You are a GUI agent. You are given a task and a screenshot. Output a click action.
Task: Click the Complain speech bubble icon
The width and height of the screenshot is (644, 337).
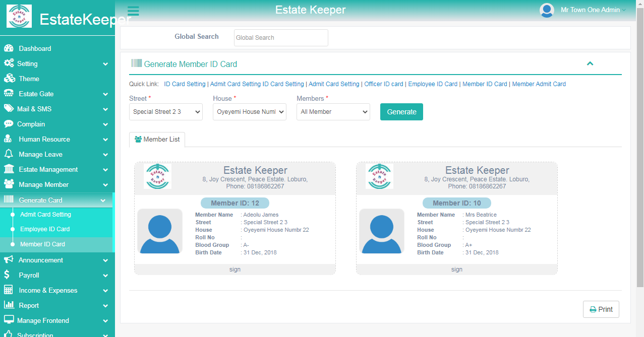coord(9,124)
